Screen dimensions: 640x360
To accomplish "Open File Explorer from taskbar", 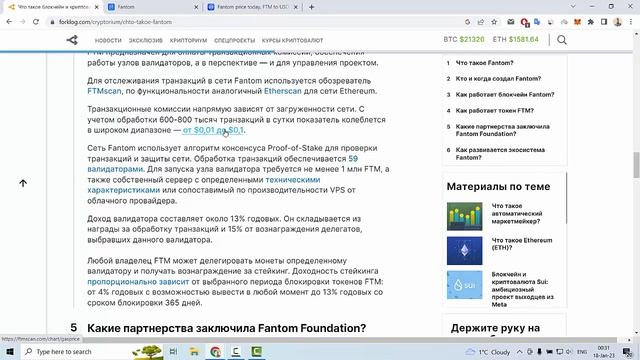I will (194, 351).
